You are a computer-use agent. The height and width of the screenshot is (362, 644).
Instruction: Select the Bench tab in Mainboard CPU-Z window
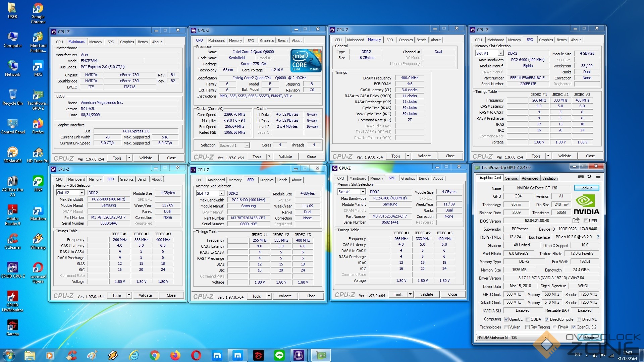click(x=143, y=42)
